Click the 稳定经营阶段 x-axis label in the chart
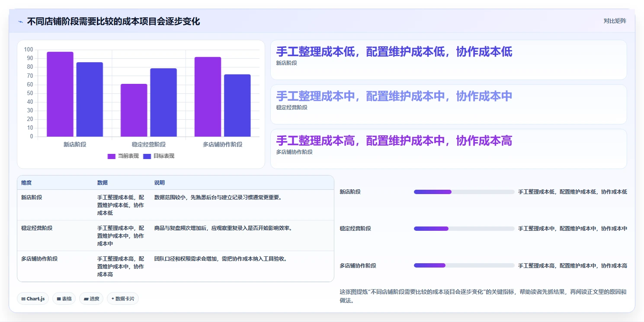The image size is (644, 322). [x=149, y=144]
